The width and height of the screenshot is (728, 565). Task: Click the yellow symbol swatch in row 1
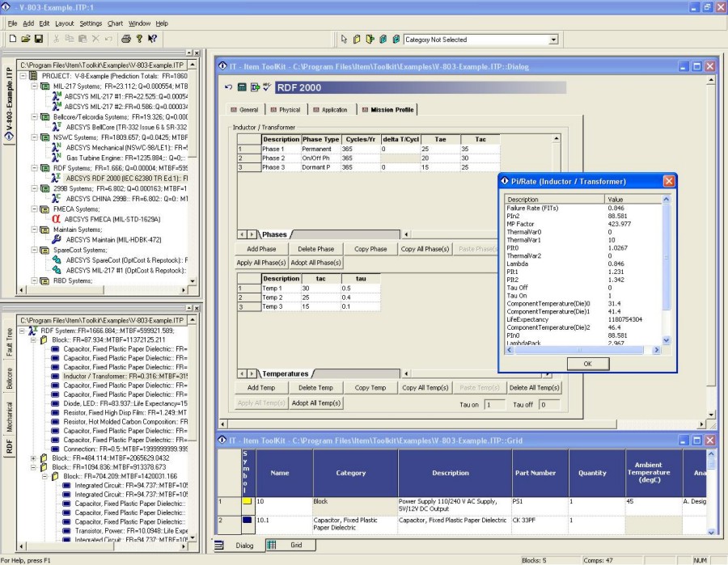point(247,501)
